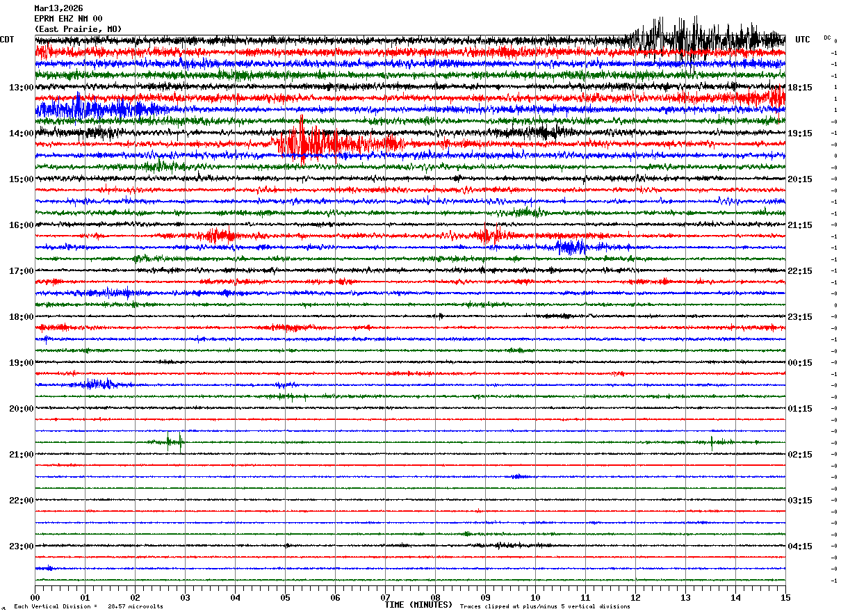This screenshot has height=616, width=841.
Task: Click minute tick 14 on time axis
Action: (735, 597)
